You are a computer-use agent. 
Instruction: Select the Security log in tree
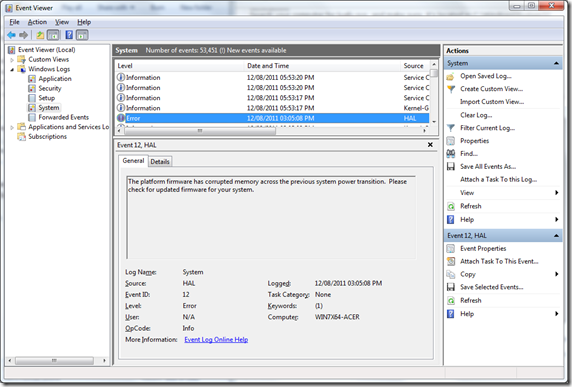coord(50,88)
